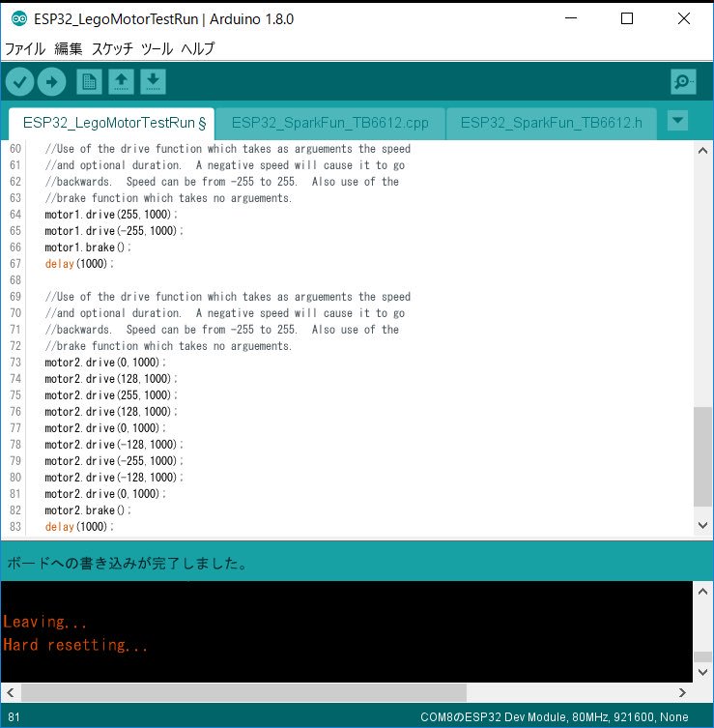Click the Upload arrow button

coord(51,82)
